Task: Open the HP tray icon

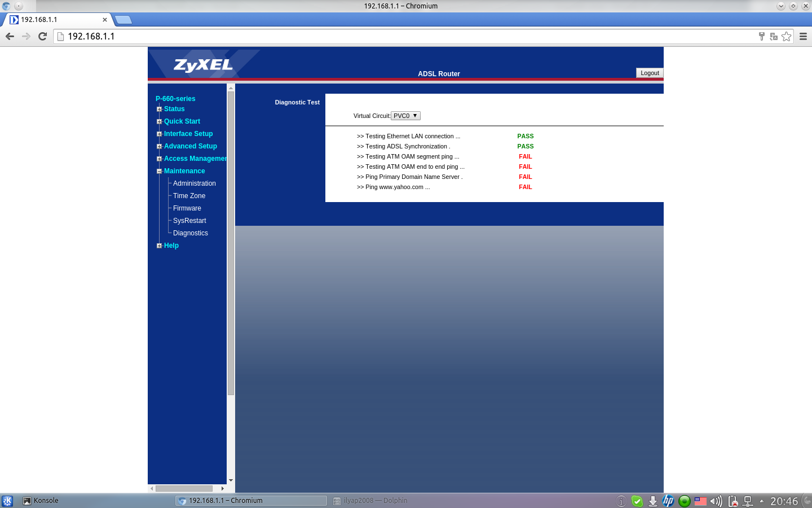Action: click(x=668, y=501)
